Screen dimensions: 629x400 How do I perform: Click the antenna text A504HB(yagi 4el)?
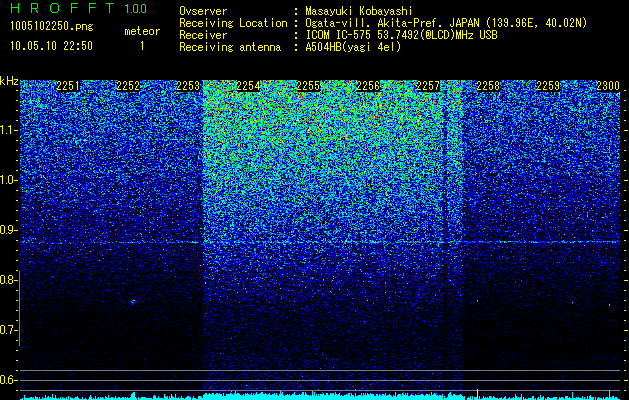353,47
